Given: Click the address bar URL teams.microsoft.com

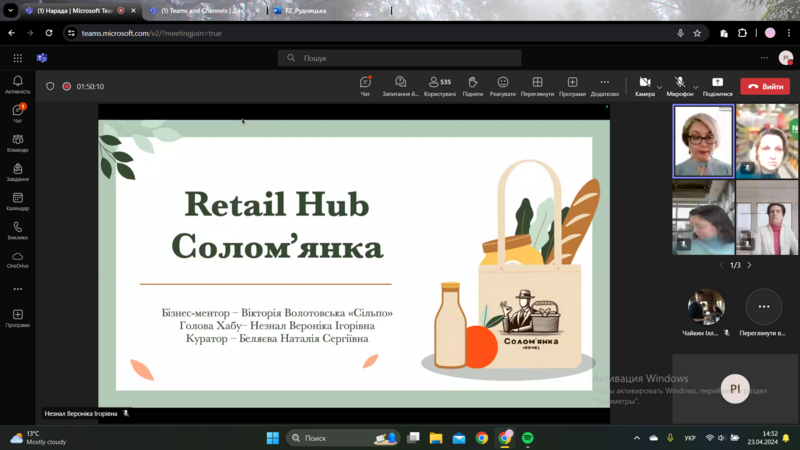Looking at the screenshot, I should [152, 33].
